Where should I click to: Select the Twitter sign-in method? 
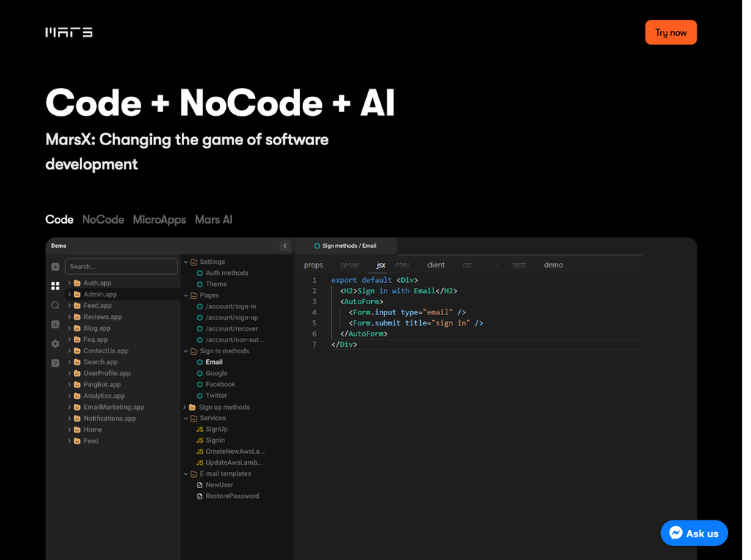(216, 396)
